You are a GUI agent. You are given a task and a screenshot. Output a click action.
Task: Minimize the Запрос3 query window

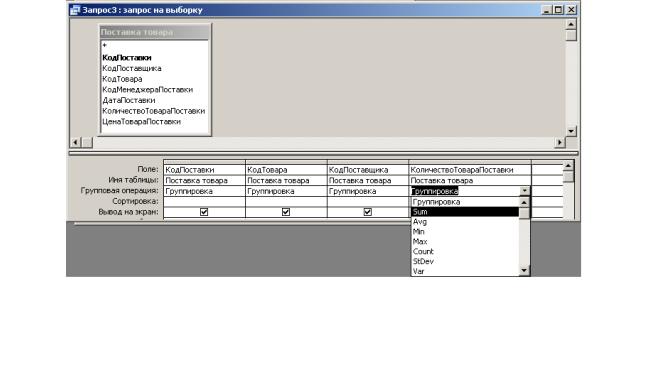coord(546,10)
